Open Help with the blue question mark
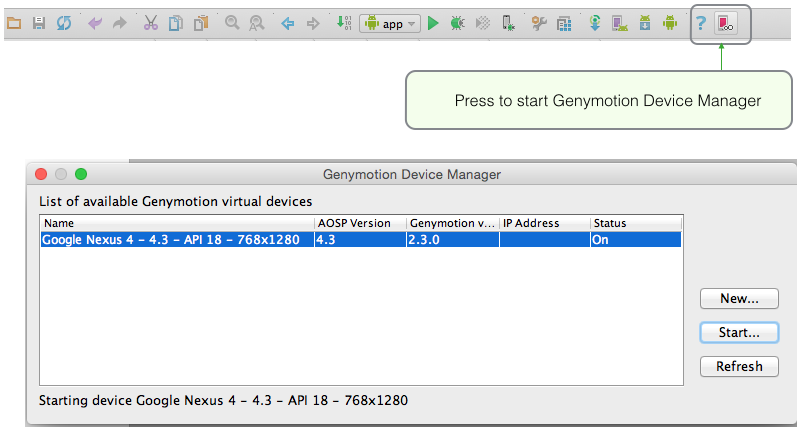810x447 pixels. (700, 23)
